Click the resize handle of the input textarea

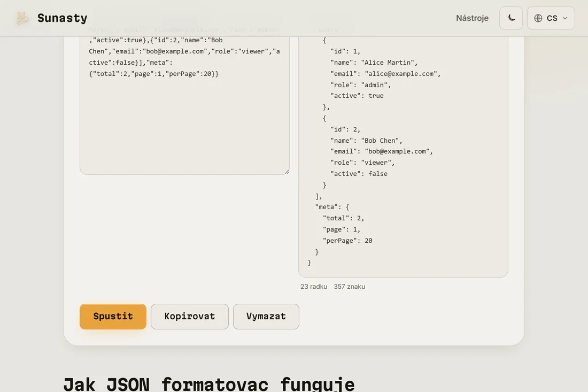point(287,172)
